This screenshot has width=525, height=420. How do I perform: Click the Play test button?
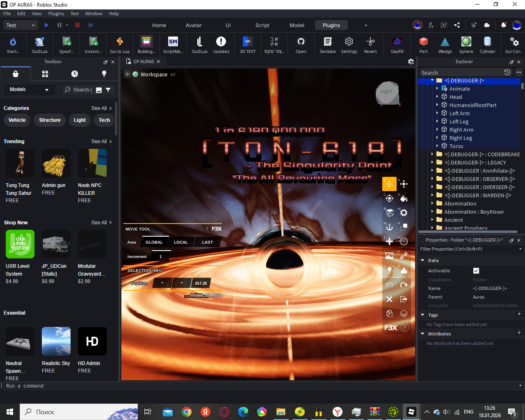[46, 25]
